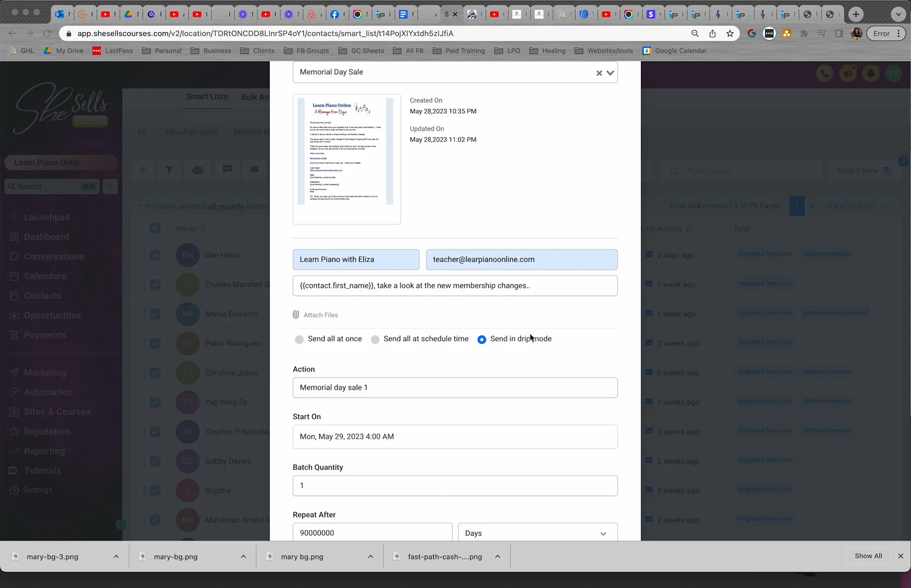Click the zoom magnifier in the address bar
Viewport: 911px width, 588px height.
click(695, 33)
